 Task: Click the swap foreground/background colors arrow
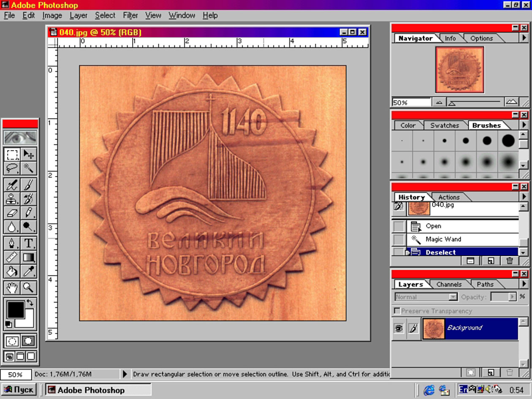click(x=30, y=303)
